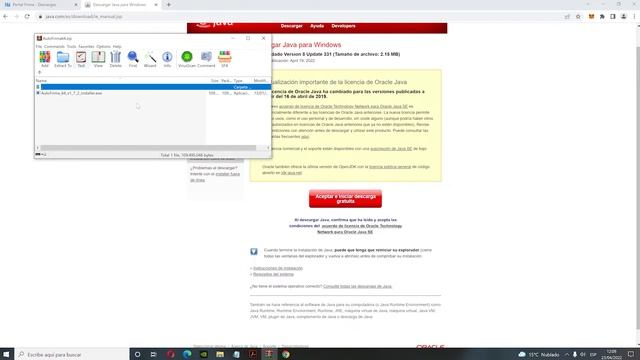Viewport: 640px width, 360px height.
Task: Open the View book icon
Action: point(98,59)
